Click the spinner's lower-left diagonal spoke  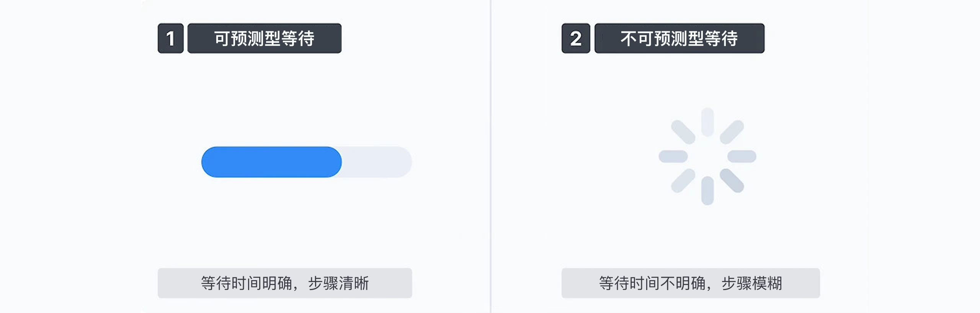pyautogui.click(x=683, y=181)
